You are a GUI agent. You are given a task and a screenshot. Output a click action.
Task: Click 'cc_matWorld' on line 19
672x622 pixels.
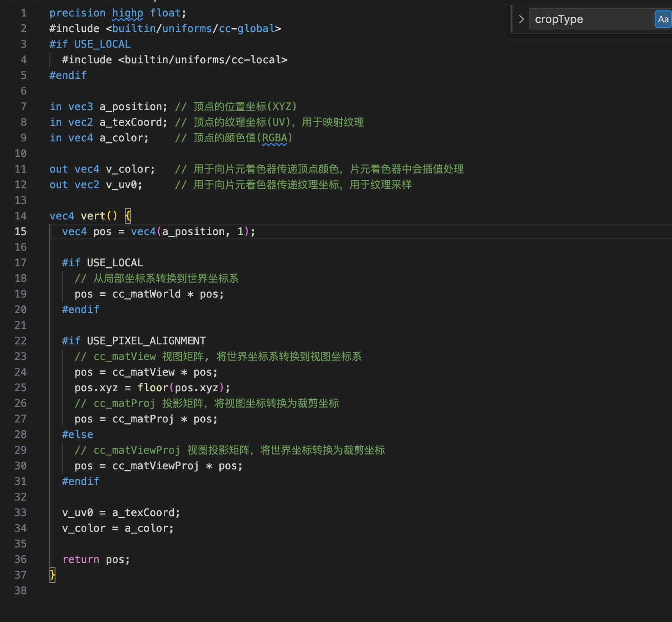147,294
